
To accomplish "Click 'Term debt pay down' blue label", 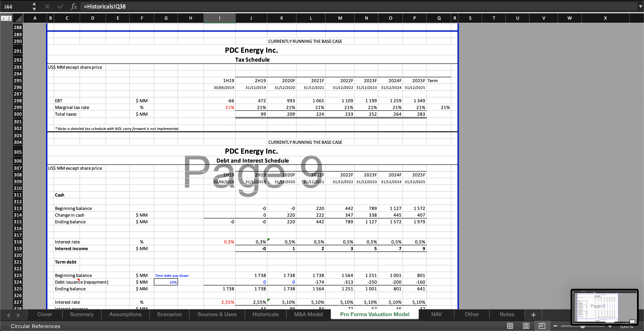I will pyautogui.click(x=172, y=276).
